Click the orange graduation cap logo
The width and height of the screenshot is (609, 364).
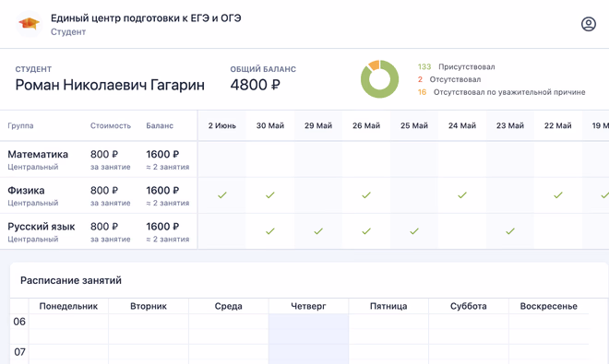point(30,24)
